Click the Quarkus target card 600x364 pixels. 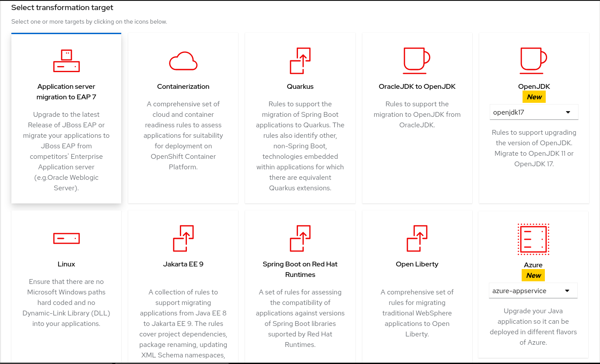point(300,131)
